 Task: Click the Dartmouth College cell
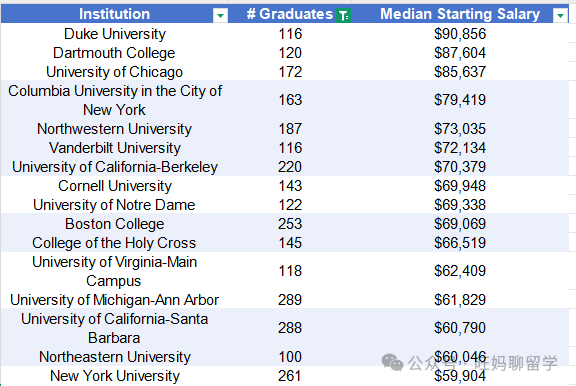(x=115, y=53)
